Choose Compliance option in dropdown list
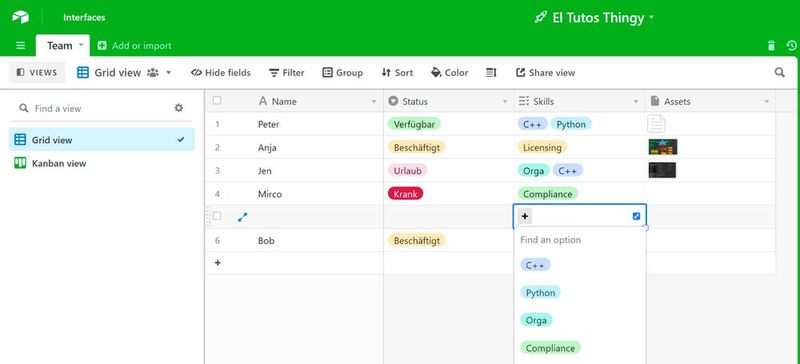The image size is (800, 364). [x=550, y=348]
